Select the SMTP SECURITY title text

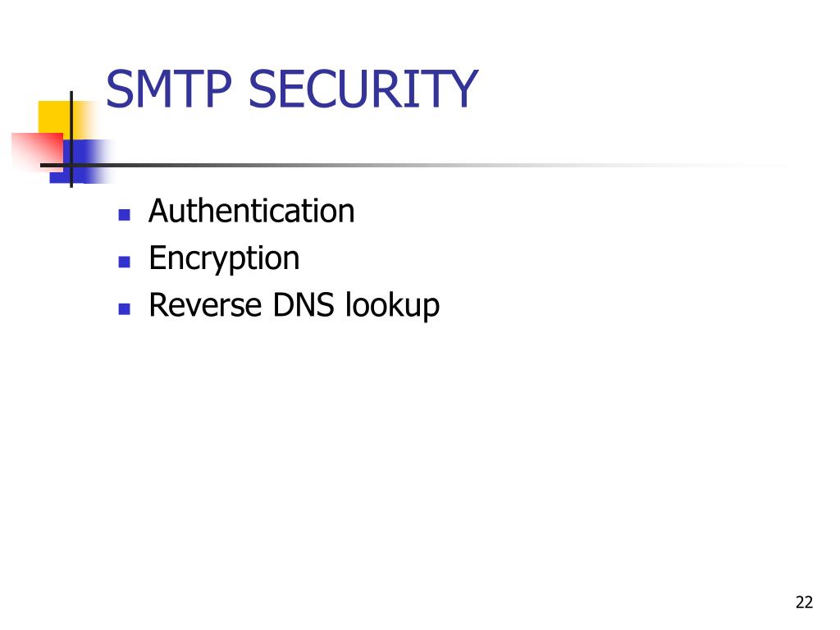click(291, 89)
